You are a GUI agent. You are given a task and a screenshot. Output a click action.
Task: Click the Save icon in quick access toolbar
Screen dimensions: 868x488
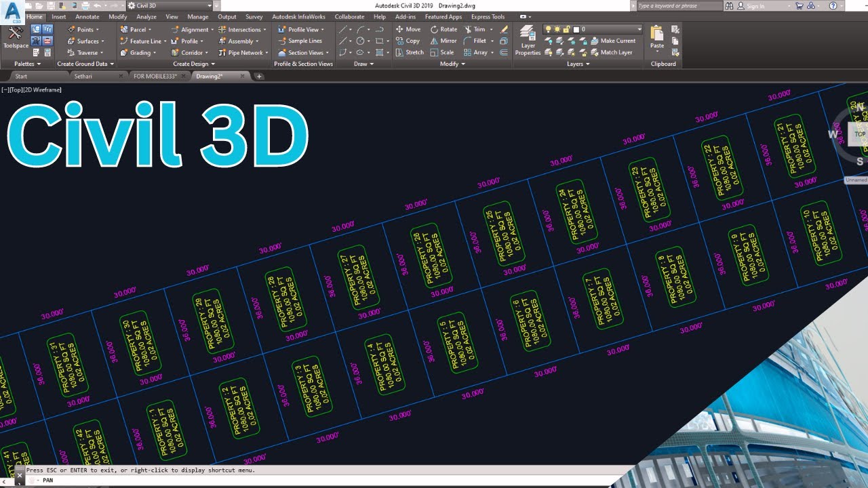point(51,5)
